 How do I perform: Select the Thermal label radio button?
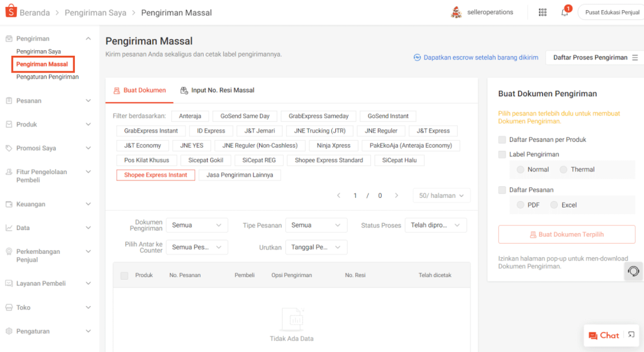(x=563, y=170)
